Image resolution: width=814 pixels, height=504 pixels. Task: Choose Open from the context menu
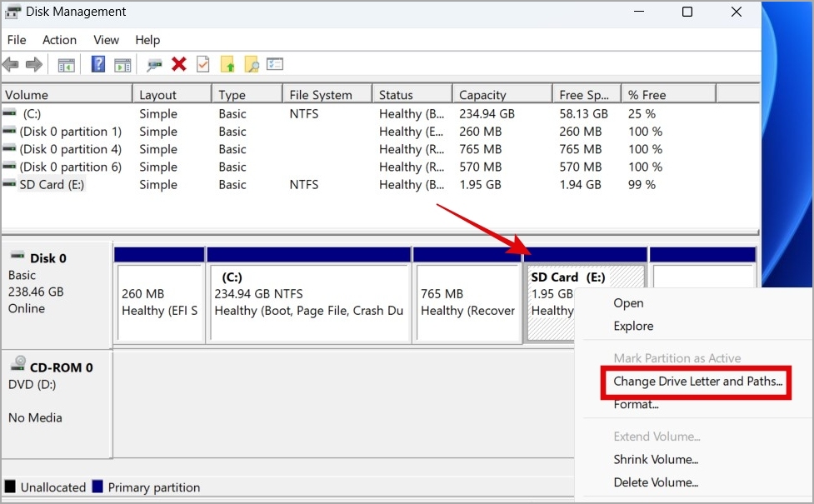(628, 303)
